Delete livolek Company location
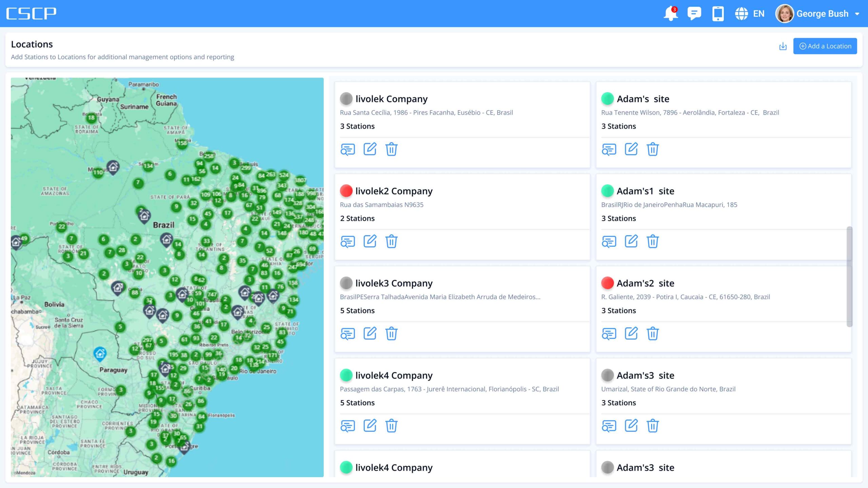This screenshot has width=868, height=488. pos(391,149)
